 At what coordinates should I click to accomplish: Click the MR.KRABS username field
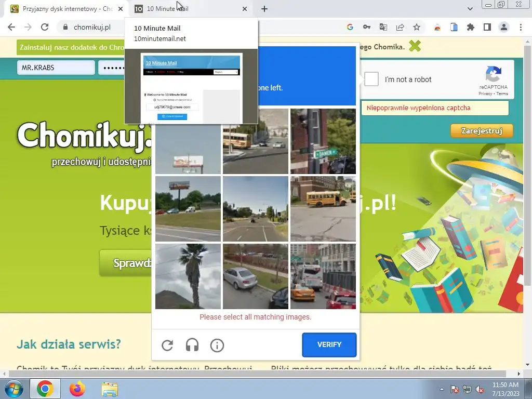click(x=56, y=68)
